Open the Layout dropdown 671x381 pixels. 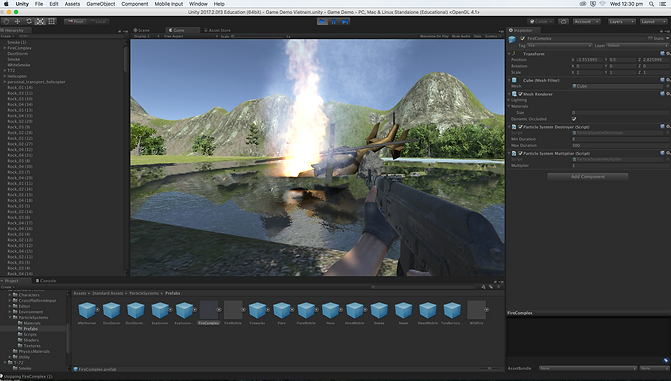[653, 21]
